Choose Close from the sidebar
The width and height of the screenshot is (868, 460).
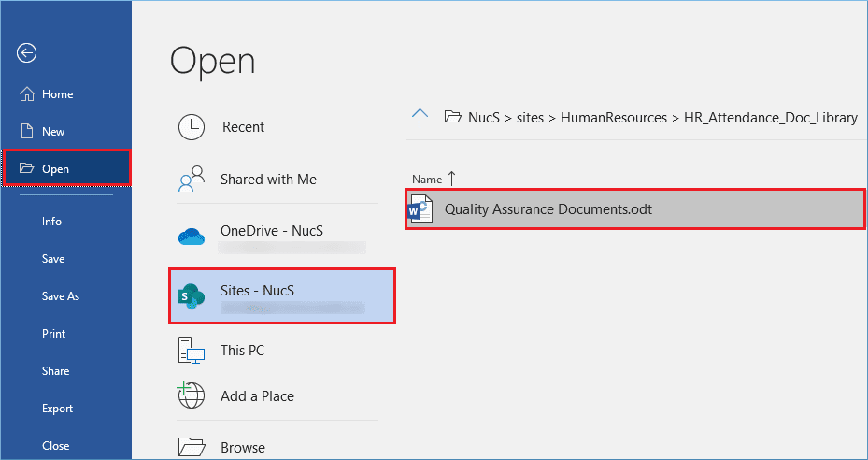pos(55,446)
